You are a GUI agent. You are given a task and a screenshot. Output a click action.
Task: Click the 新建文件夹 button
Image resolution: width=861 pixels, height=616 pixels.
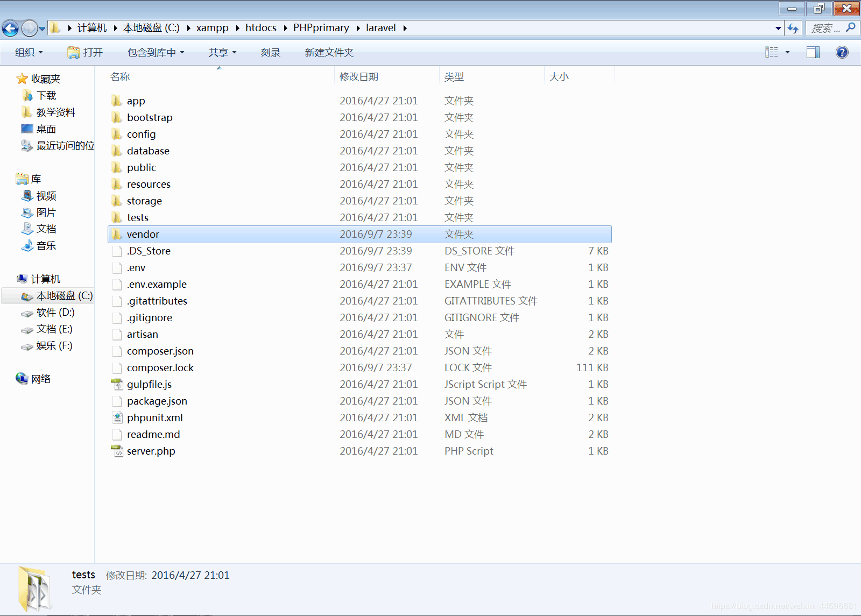click(329, 52)
